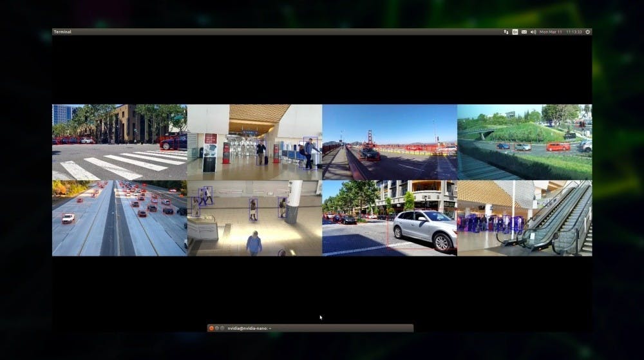Open the network connections indicator

(506, 32)
